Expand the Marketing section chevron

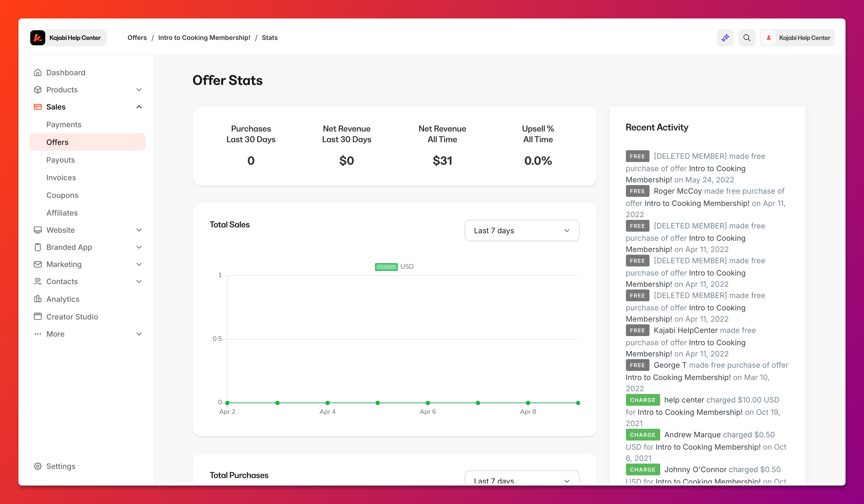[139, 264]
